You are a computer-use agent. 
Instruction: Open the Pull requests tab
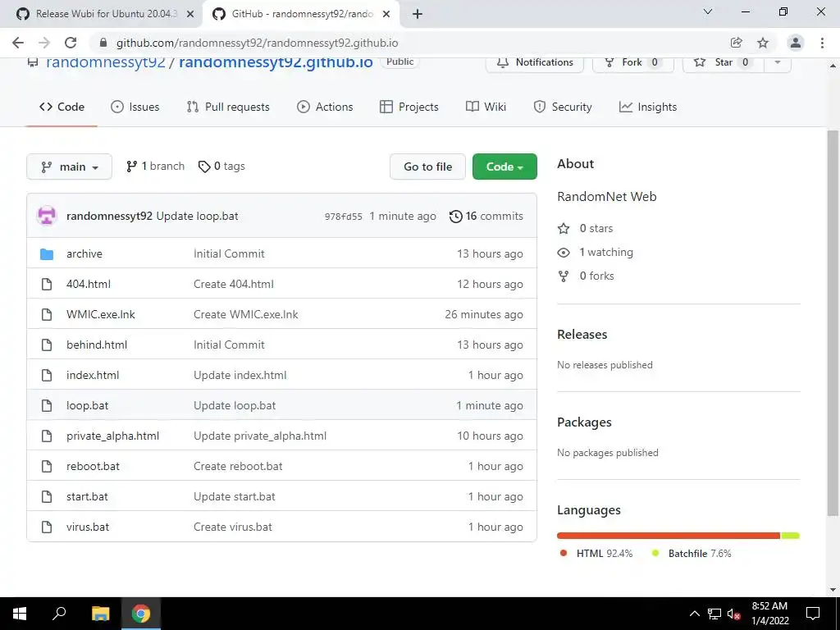(228, 107)
